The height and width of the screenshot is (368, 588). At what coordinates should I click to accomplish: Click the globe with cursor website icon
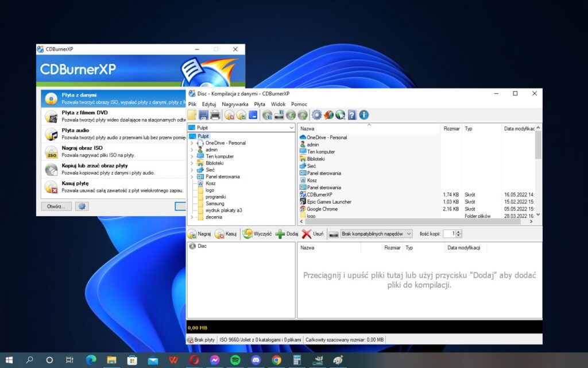coord(340,115)
